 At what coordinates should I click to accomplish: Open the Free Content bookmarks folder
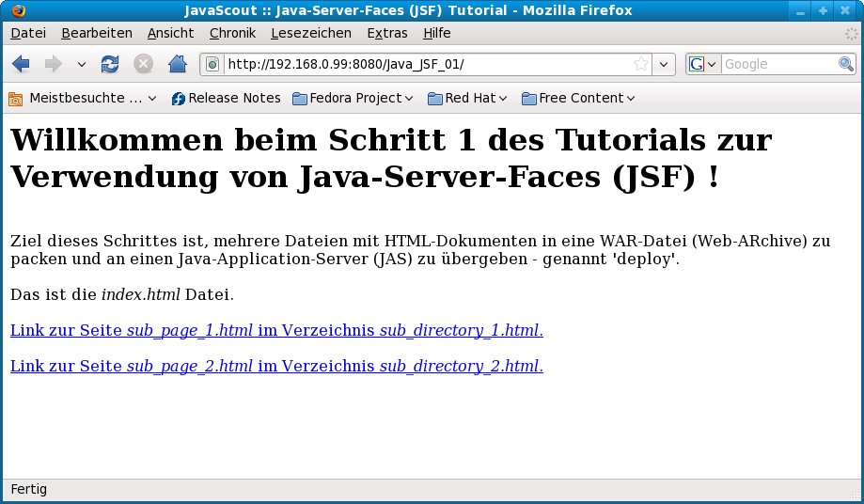click(577, 98)
